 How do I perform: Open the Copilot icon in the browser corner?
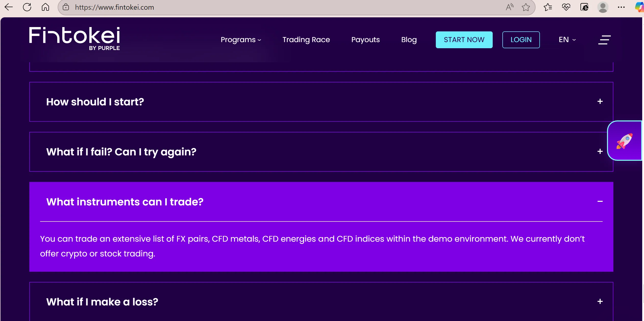pyautogui.click(x=639, y=7)
